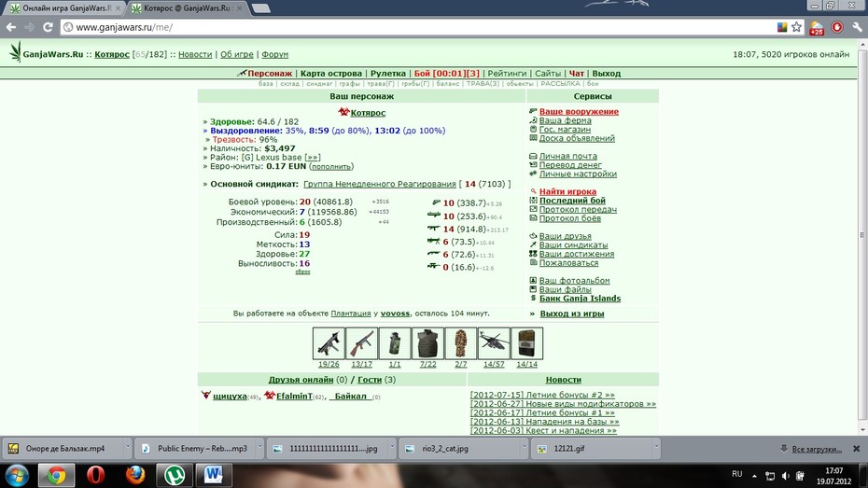Open Карта острова menu item

[331, 73]
